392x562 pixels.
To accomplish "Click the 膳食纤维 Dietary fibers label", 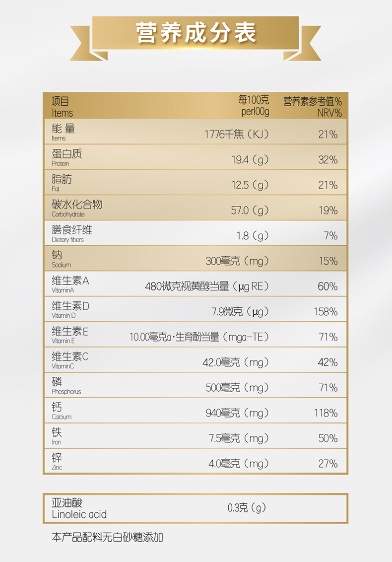I will point(71,233).
